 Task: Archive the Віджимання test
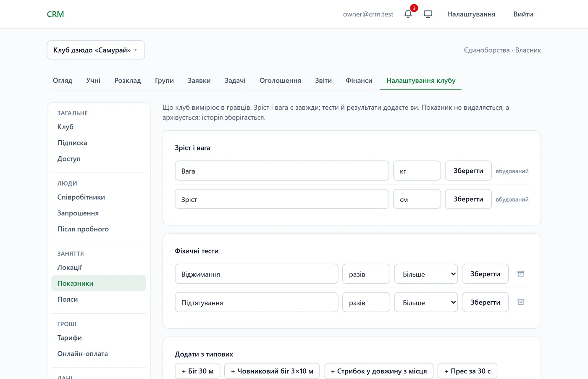(520, 274)
